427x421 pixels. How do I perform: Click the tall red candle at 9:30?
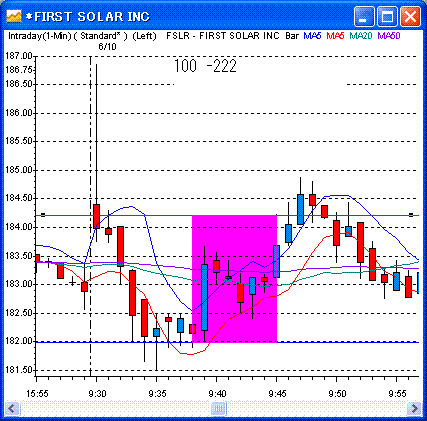pos(96,216)
